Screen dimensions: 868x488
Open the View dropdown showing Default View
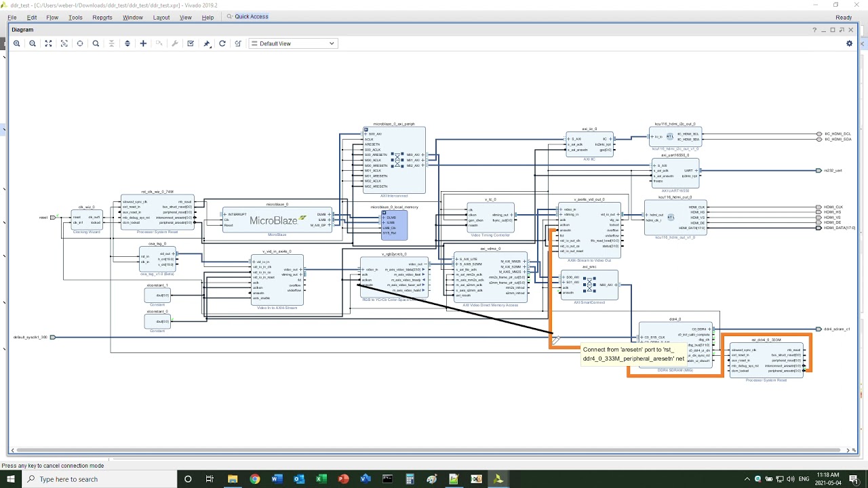293,43
